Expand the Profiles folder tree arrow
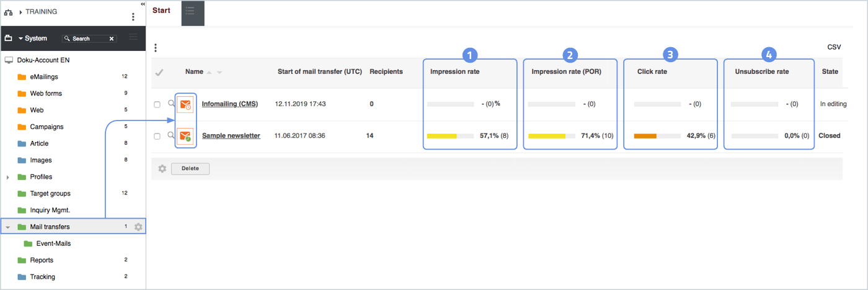Image resolution: width=868 pixels, height=290 pixels. [8, 177]
